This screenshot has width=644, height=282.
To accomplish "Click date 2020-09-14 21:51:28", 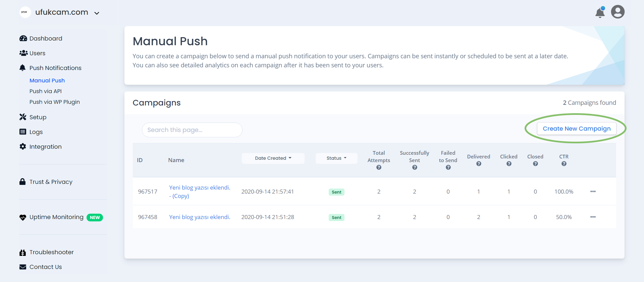I will 268,217.
